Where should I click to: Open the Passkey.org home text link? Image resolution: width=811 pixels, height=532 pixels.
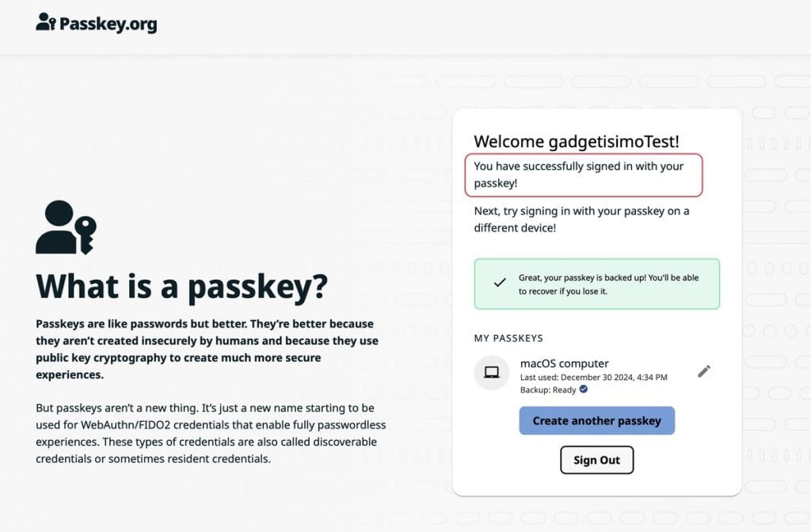[x=108, y=24]
